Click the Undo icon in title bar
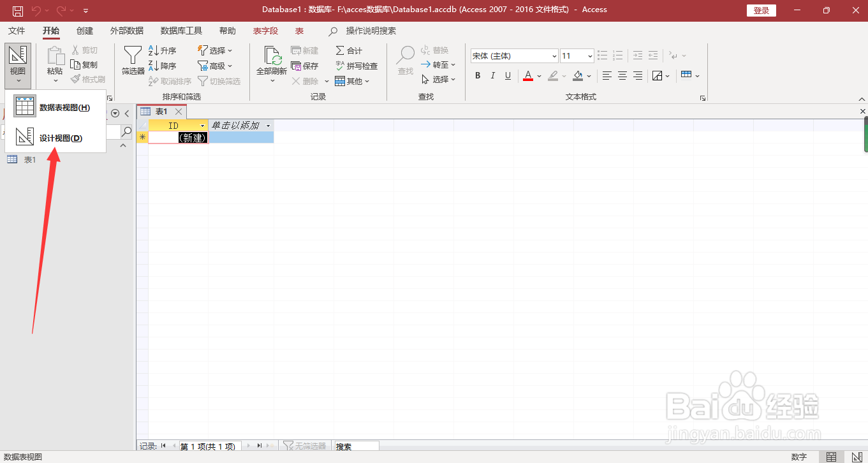Screen dimensions: 868x463 coord(37,10)
